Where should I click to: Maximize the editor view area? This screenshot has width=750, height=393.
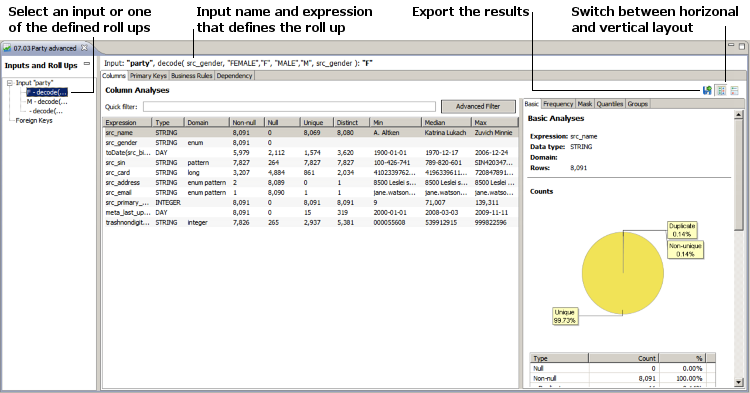coord(742,46)
